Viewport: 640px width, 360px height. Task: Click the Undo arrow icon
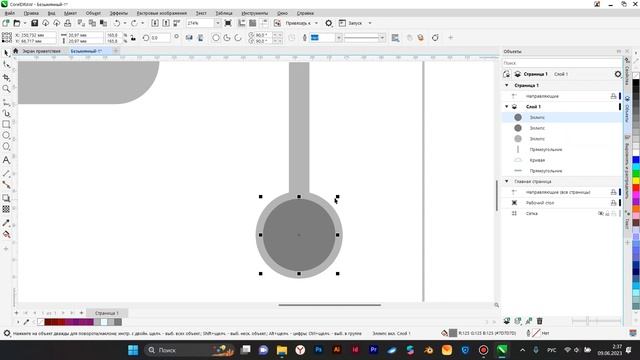(x=117, y=23)
